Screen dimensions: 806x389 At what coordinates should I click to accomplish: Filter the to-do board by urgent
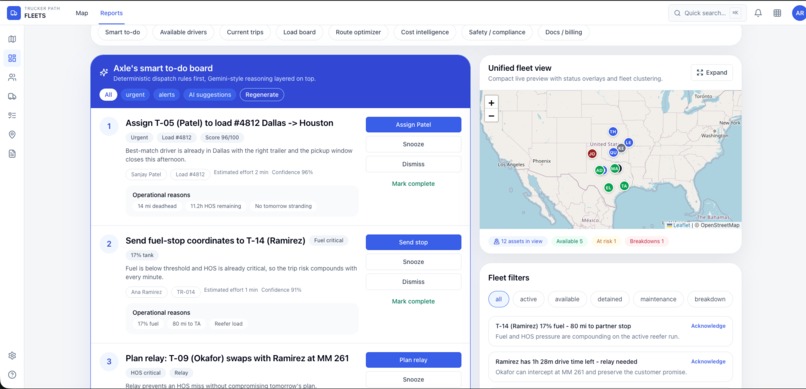point(135,95)
